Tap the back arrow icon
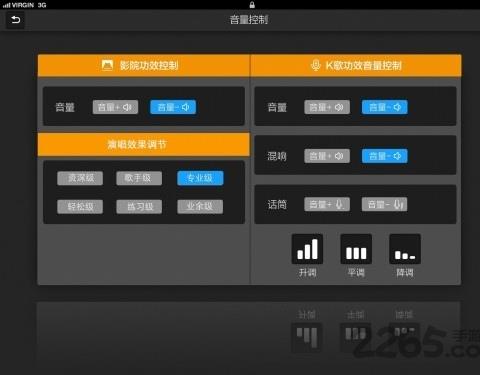 [15, 20]
